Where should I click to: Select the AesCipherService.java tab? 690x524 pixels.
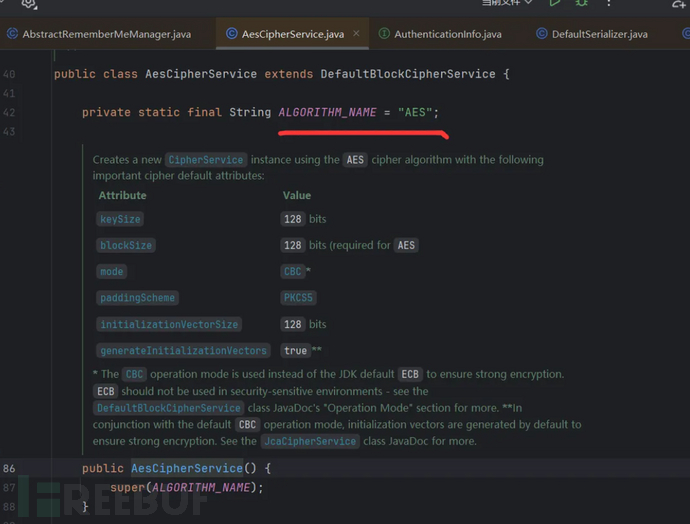(292, 34)
